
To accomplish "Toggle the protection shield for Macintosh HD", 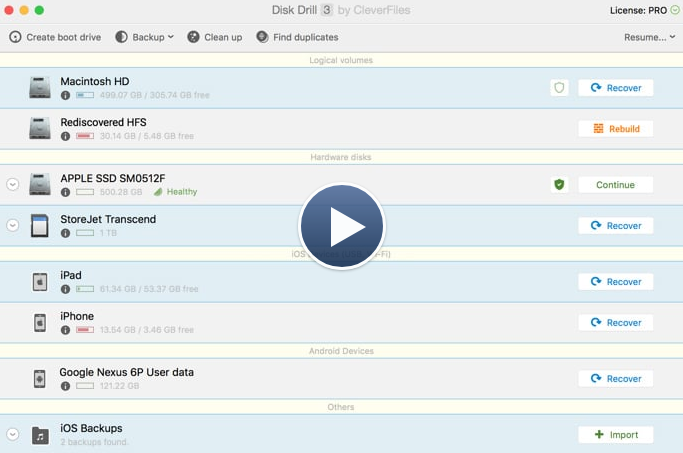I will click(559, 88).
